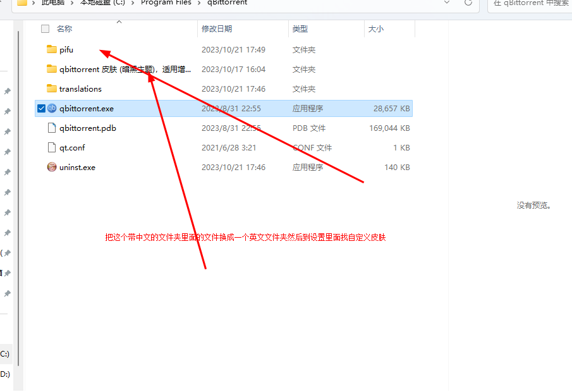Click the refresh icon beside address bar
The height and width of the screenshot is (392, 572).
pos(468,3)
